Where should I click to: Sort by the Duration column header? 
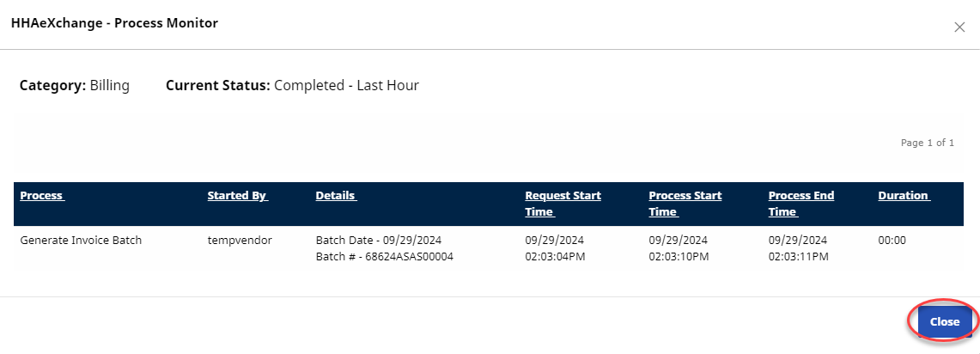(903, 196)
